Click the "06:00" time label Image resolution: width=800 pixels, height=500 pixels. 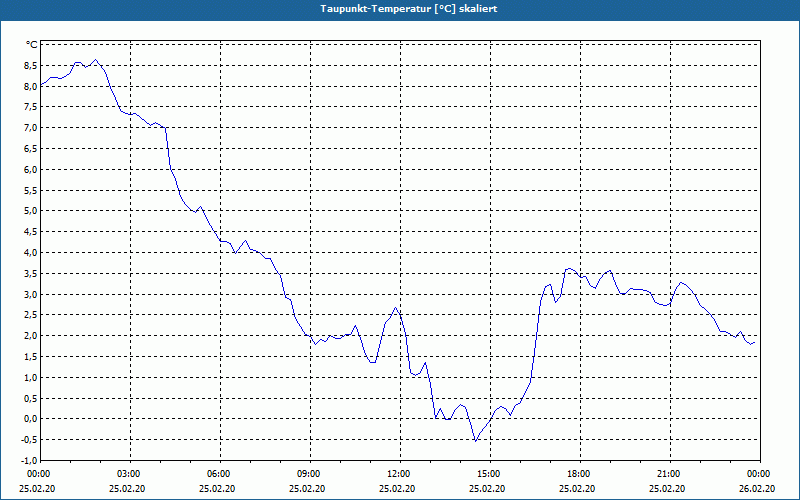(217, 474)
